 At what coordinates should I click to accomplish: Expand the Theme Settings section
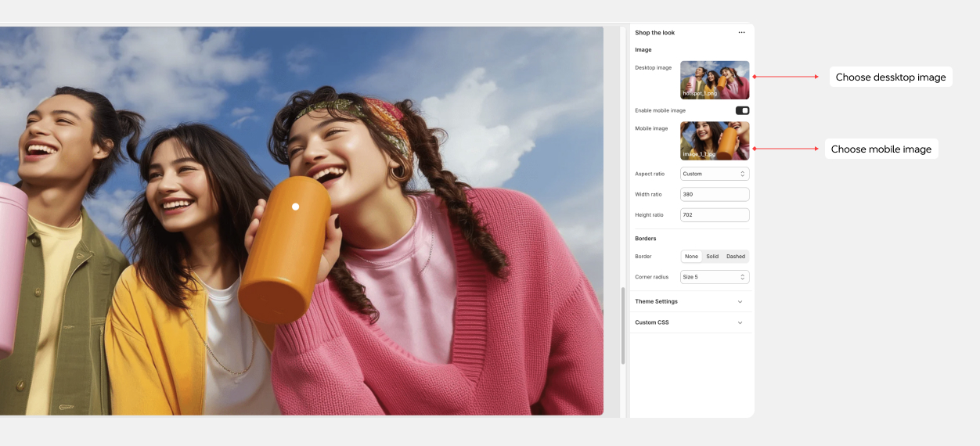[x=656, y=301]
